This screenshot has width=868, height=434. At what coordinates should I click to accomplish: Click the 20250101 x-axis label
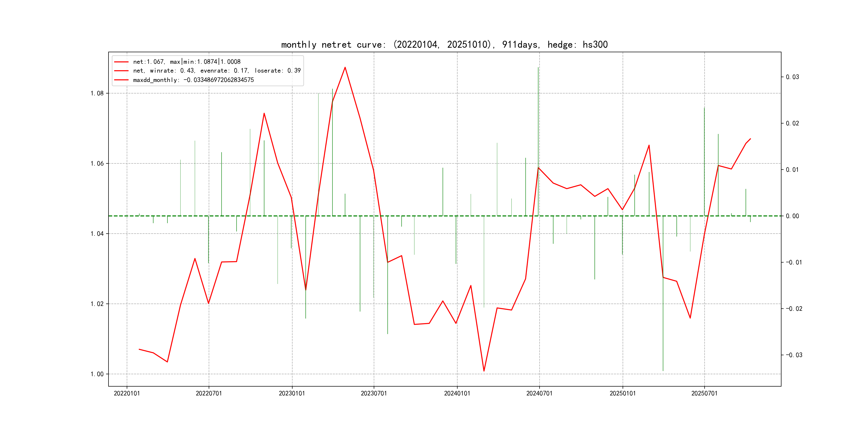tap(622, 393)
